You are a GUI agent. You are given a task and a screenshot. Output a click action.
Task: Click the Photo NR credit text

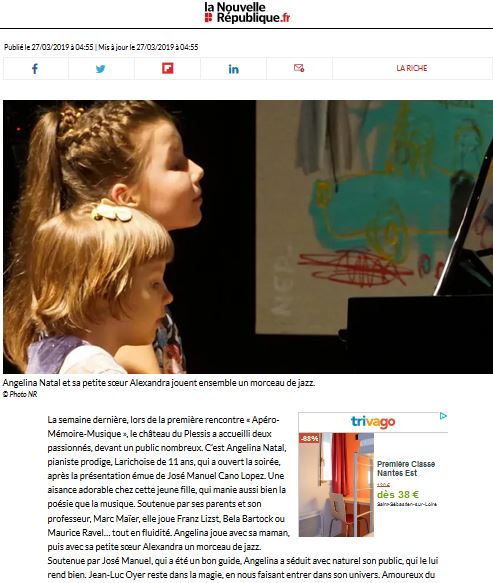pyautogui.click(x=20, y=394)
